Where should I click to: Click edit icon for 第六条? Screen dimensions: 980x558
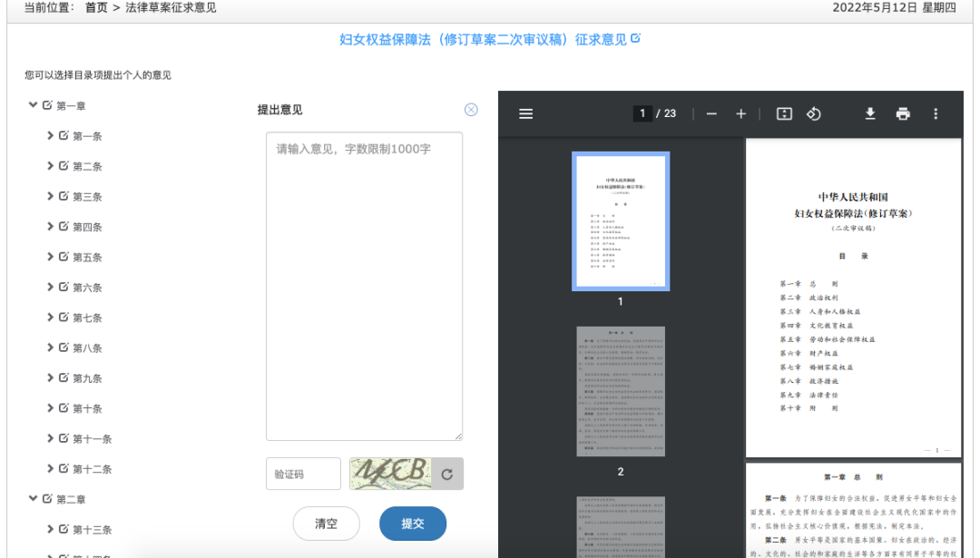(x=64, y=287)
